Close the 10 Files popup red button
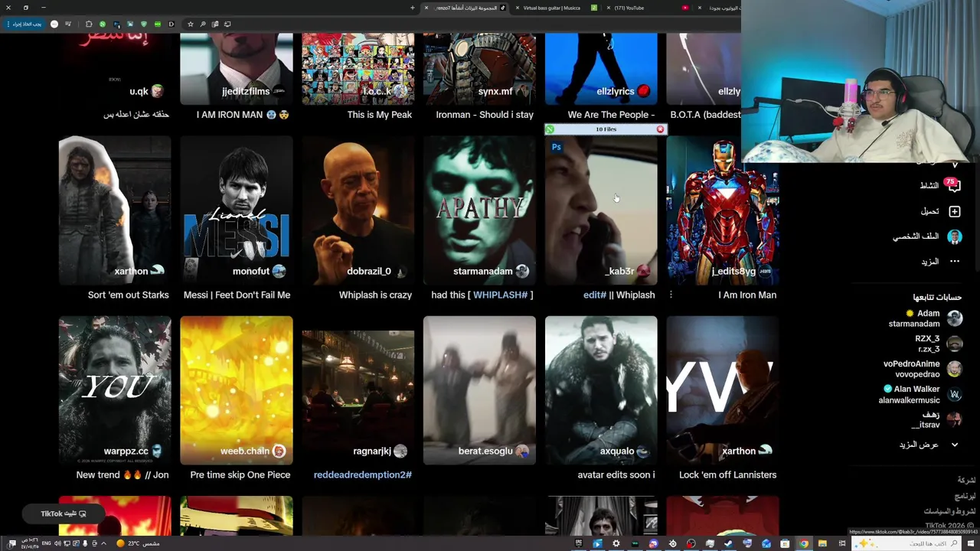The height and width of the screenshot is (551, 980). (660, 129)
